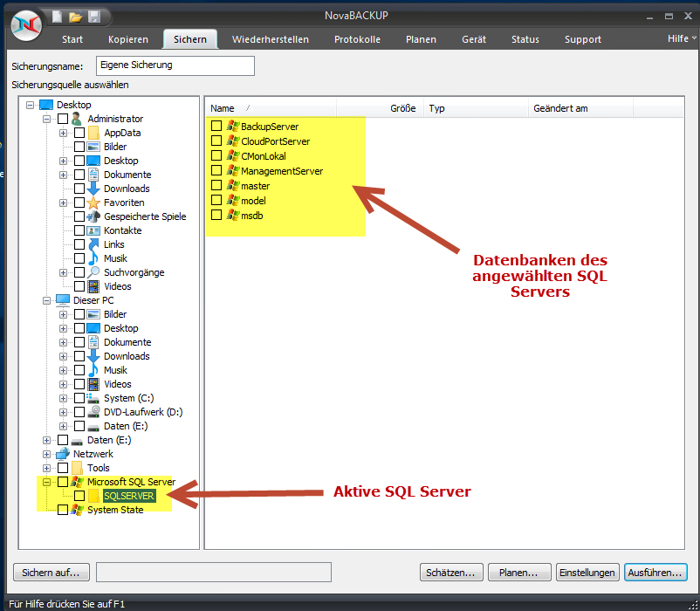Click the open folder icon in title bar
Screen dimensions: 700x611
(x=75, y=17)
